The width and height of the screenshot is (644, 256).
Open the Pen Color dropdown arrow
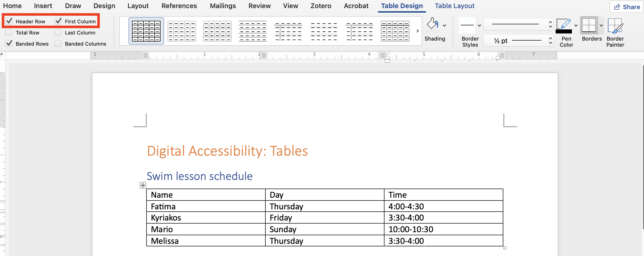575,25
